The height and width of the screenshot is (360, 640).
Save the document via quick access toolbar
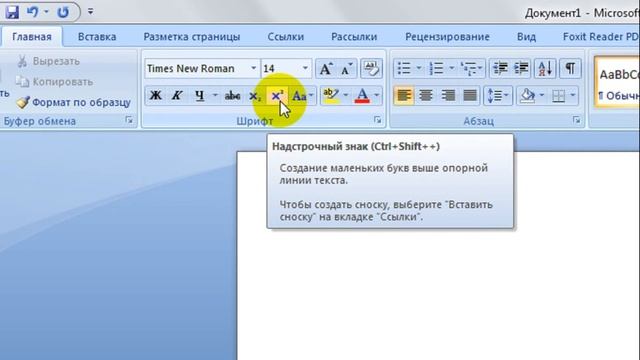click(12, 12)
